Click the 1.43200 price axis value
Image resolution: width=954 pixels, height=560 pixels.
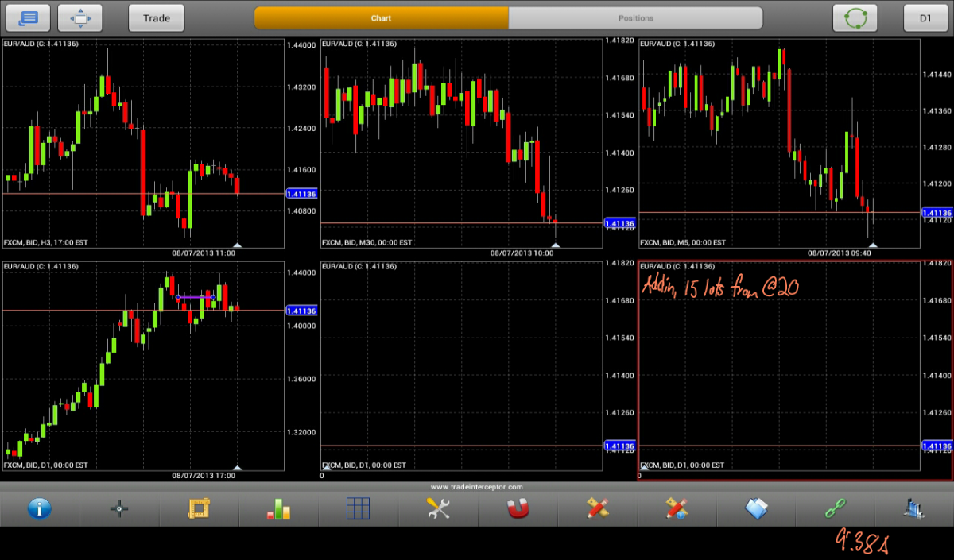pos(301,87)
